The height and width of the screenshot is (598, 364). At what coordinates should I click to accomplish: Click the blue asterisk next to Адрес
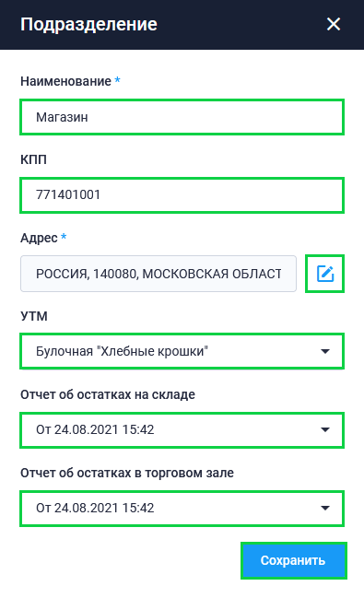point(64,237)
